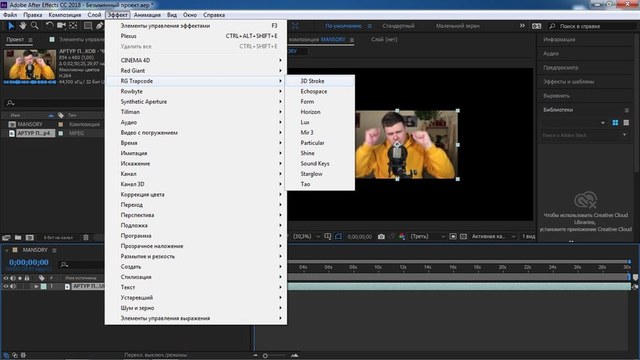The height and width of the screenshot is (360, 640).
Task: Select the Zoom magnifier tool
Action: click(35, 26)
